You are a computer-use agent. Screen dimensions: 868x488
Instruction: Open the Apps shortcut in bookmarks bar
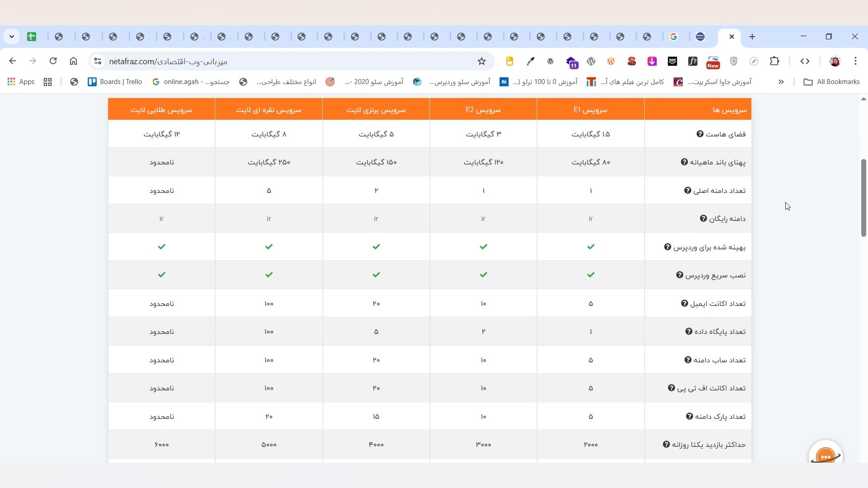click(21, 82)
